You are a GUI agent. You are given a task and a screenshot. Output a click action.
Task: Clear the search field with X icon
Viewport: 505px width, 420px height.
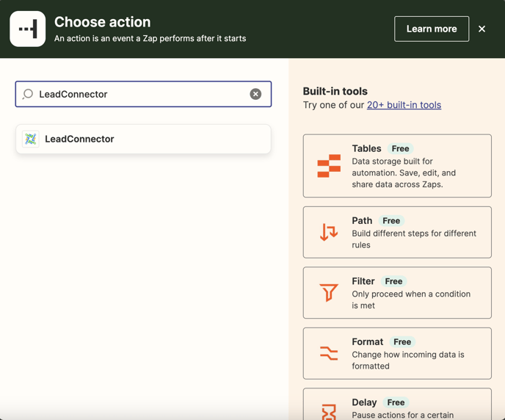[x=255, y=94]
